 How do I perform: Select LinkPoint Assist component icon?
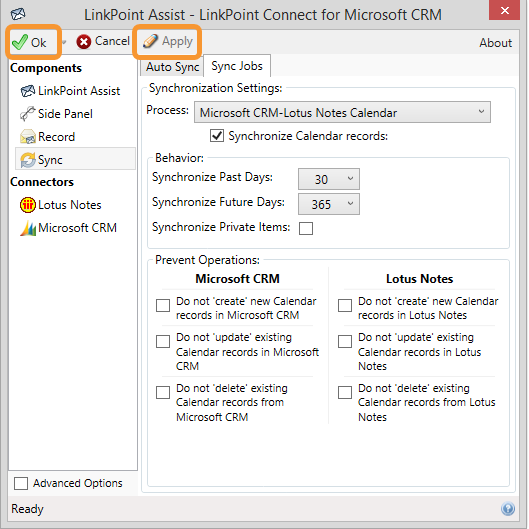[x=28, y=91]
